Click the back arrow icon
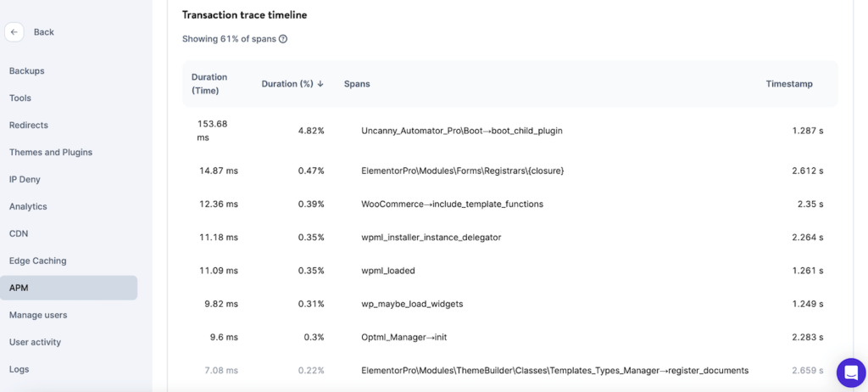The height and width of the screenshot is (392, 868). (x=14, y=32)
